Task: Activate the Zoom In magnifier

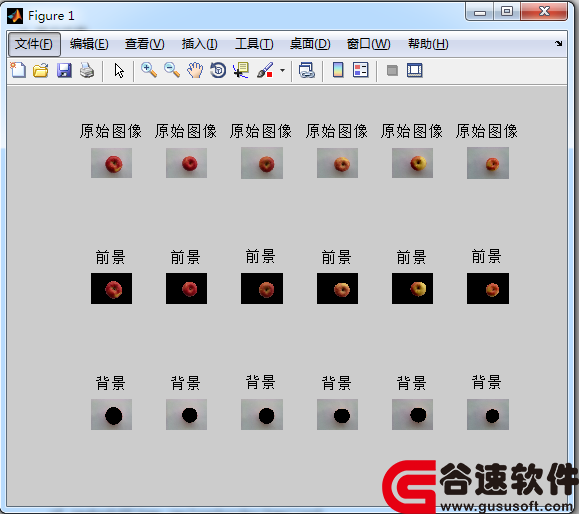Action: [149, 70]
